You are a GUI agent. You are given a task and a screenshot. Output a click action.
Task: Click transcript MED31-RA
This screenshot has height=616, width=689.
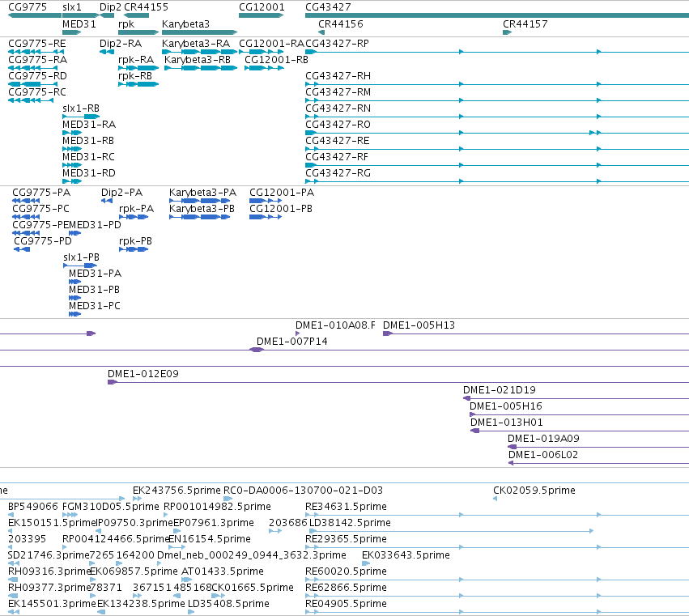point(89,125)
